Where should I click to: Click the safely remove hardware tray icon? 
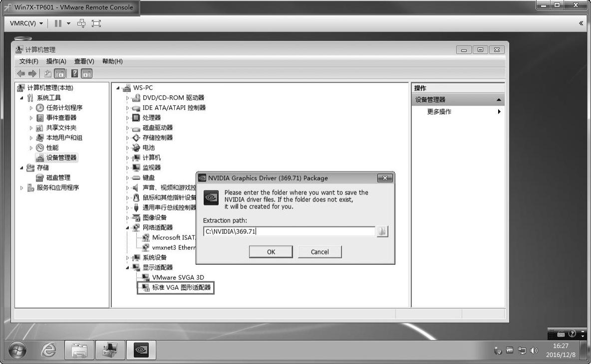pyautogui.click(x=498, y=351)
